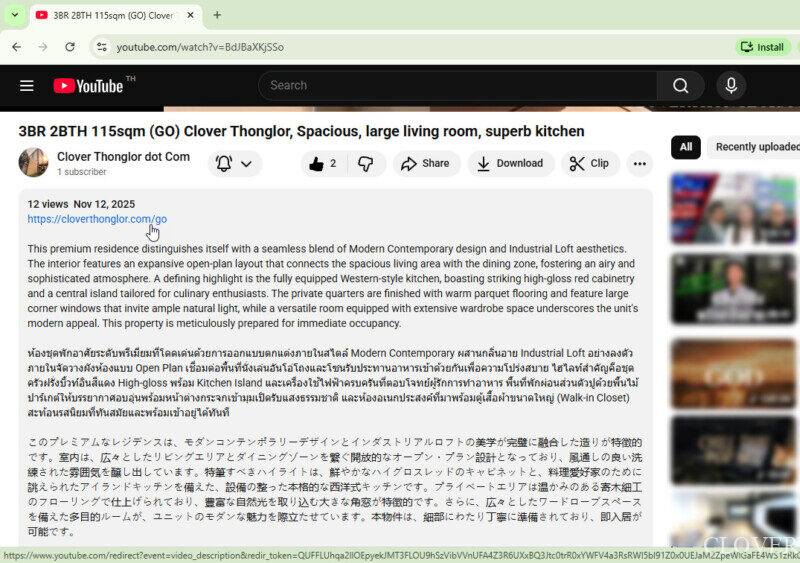Open the second recommended video thumbnail

[x=733, y=288]
